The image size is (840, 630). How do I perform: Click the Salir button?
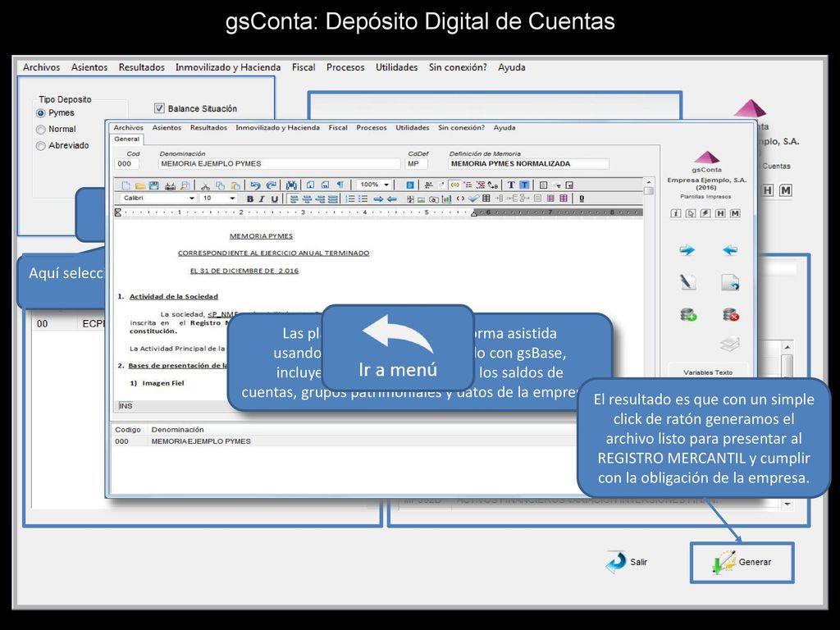pyautogui.click(x=626, y=562)
